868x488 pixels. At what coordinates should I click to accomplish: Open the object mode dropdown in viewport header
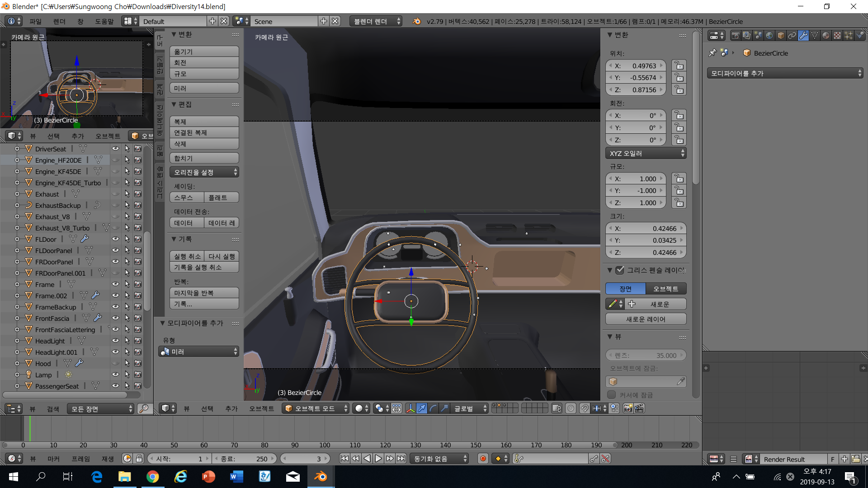(x=316, y=408)
